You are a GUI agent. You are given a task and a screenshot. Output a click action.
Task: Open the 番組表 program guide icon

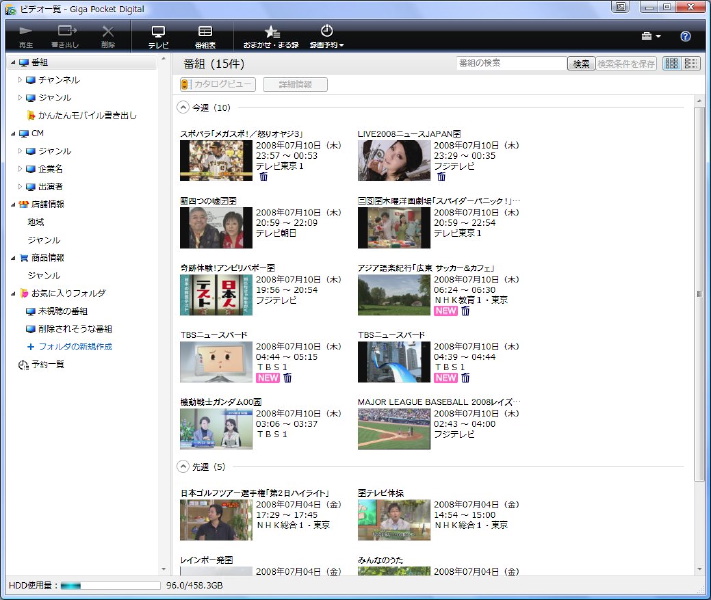tap(205, 36)
